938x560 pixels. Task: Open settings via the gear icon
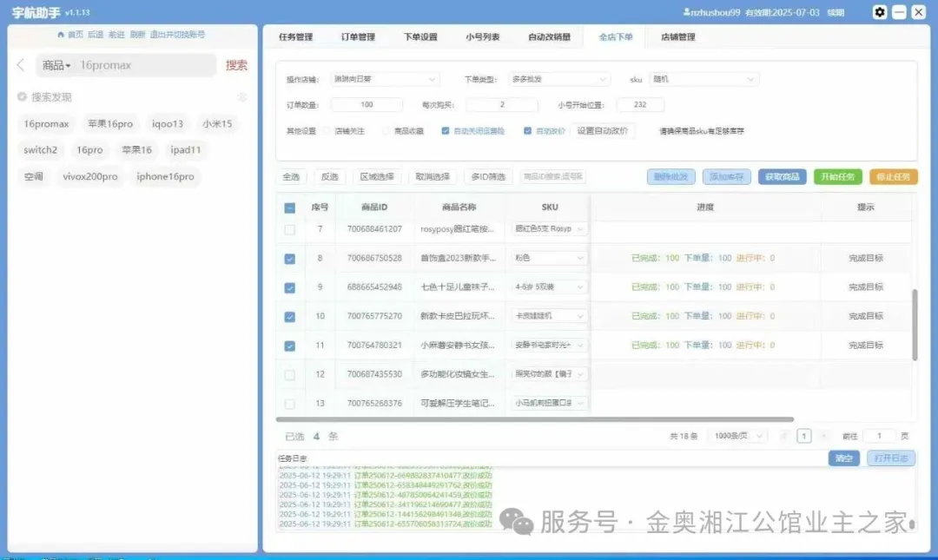[880, 12]
